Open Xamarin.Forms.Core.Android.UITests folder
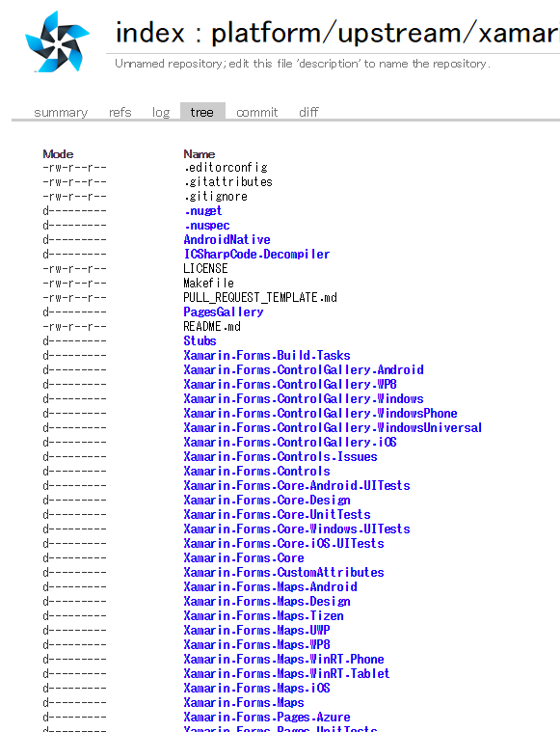This screenshot has width=560, height=732. point(297,485)
